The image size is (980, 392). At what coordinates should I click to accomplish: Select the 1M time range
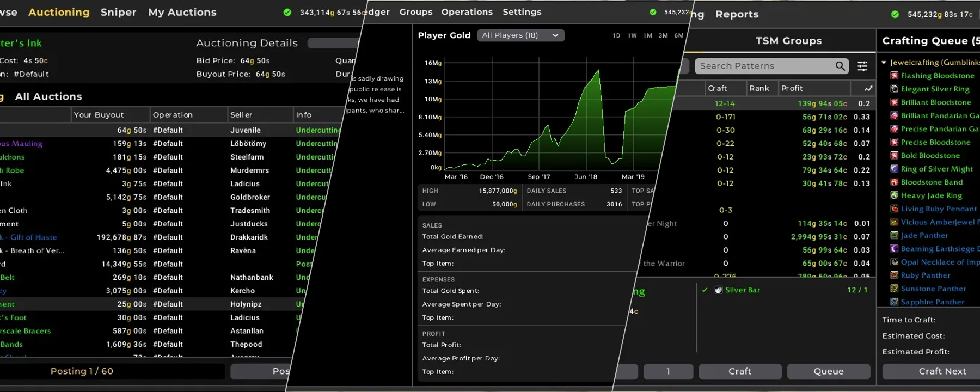tap(648, 35)
